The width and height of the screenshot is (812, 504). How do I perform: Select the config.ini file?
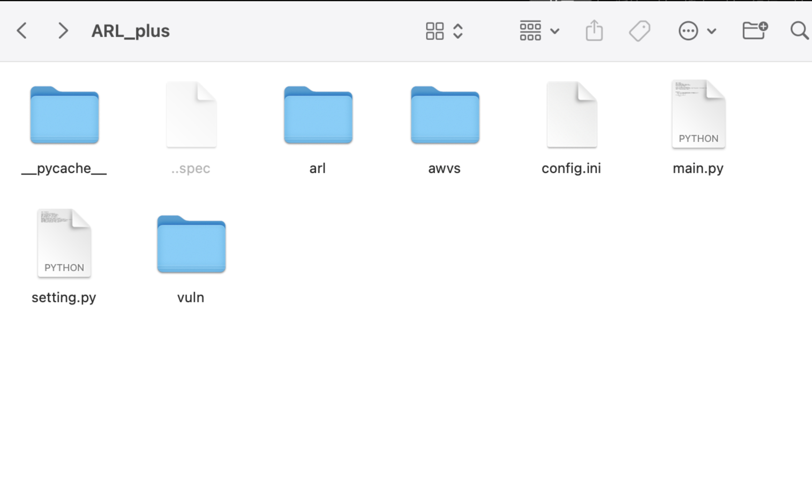pos(572,115)
